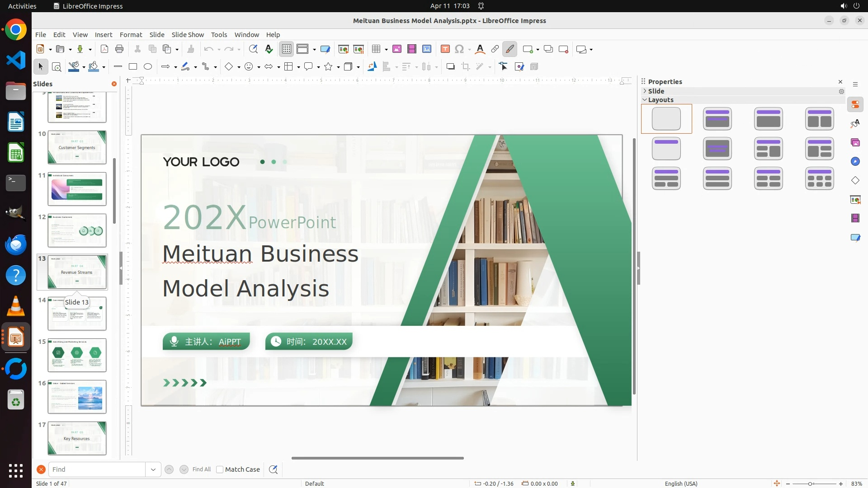Screen dimensions: 868x488
Task: Click the zoom-in plus button in status bar
Action: pos(841,484)
